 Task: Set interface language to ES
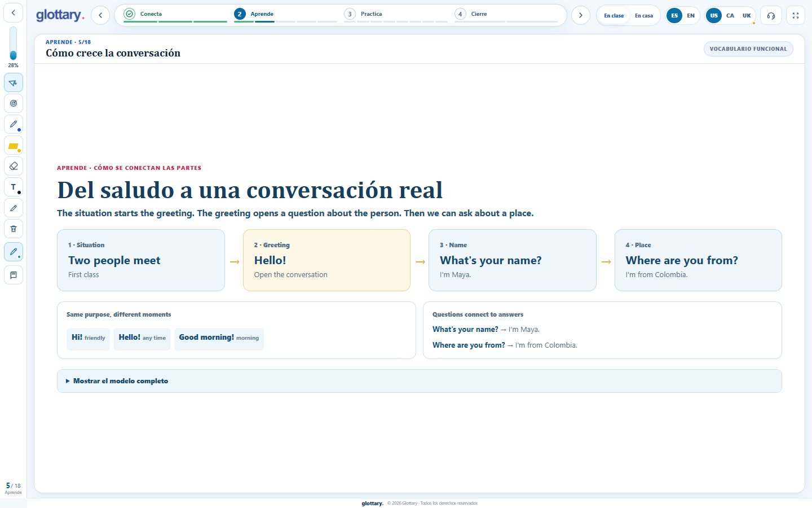coord(674,16)
